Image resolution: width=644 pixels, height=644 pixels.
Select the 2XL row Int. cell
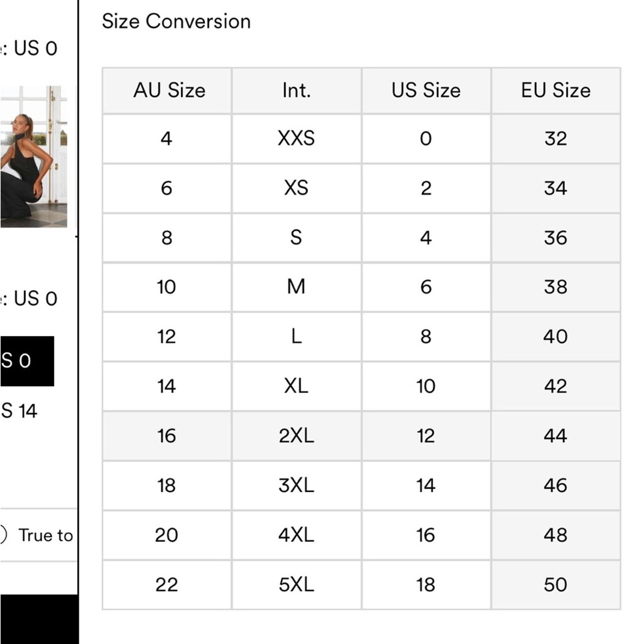[297, 436]
